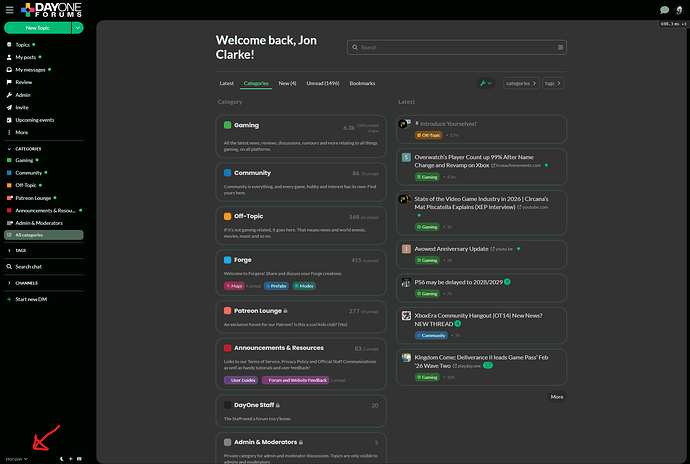The image size is (690, 464).
Task: Open Forum and Website Feedback subcategory
Action: pos(295,380)
